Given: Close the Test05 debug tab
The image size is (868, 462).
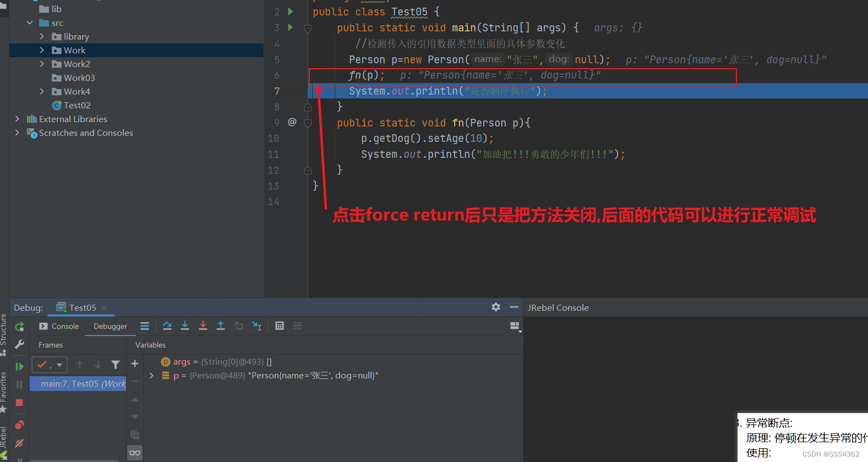Looking at the screenshot, I should pos(104,308).
